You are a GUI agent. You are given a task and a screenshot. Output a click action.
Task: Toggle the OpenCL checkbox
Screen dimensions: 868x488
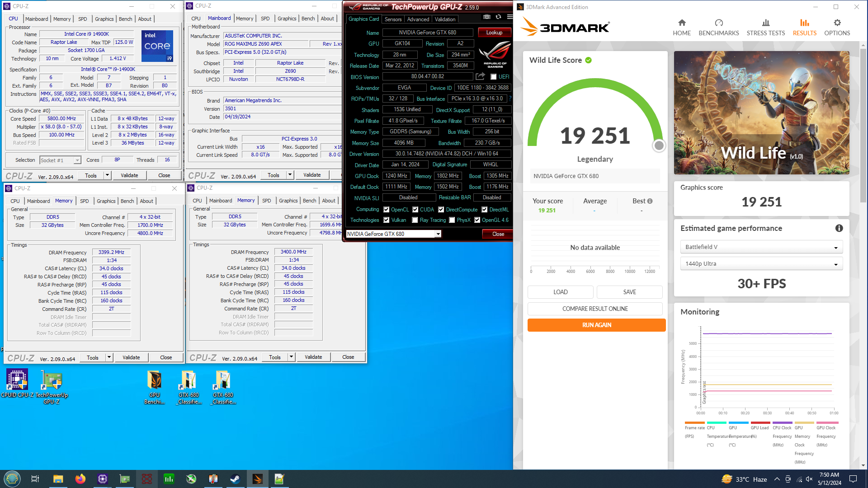point(387,210)
